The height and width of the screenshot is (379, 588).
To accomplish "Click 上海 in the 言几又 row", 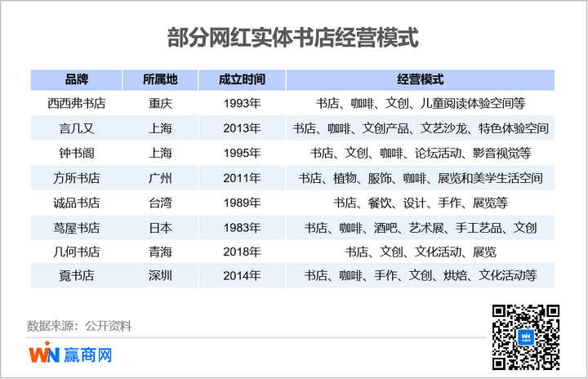I will (160, 128).
